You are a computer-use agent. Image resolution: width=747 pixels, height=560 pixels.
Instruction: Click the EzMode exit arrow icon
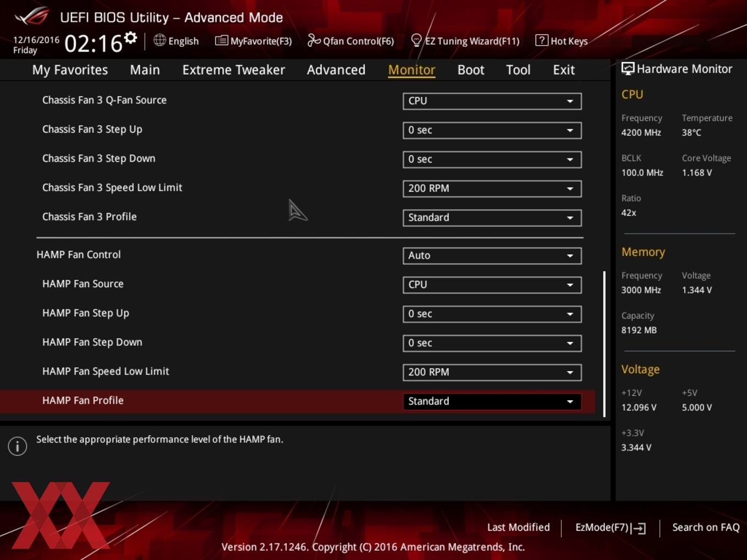point(638,528)
